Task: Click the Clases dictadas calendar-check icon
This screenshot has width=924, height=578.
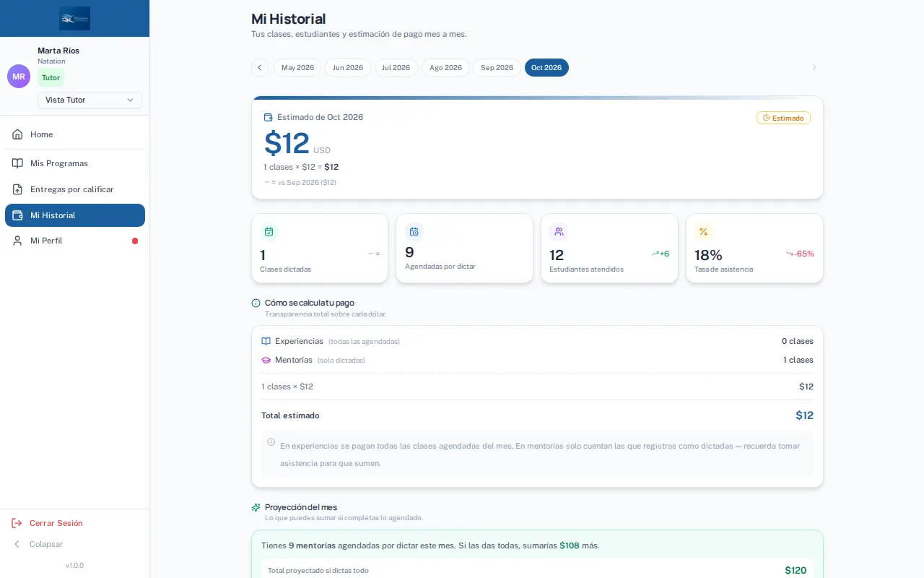Action: (269, 232)
